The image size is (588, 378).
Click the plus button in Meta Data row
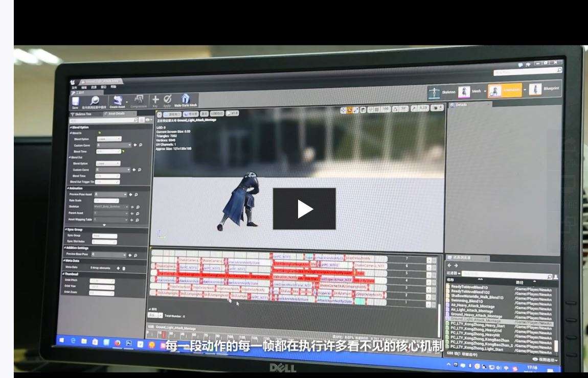click(118, 268)
